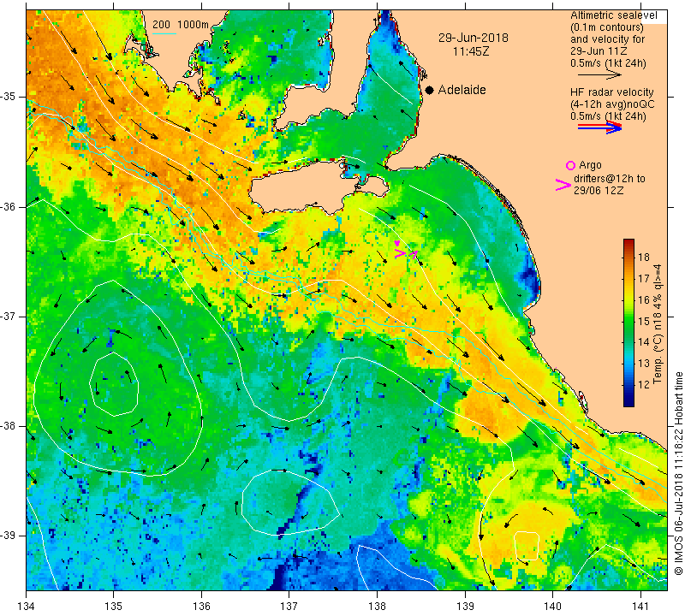Image resolution: width=685 pixels, height=616 pixels.
Task: Click the Adelaide city label
Action: pyautogui.click(x=462, y=90)
